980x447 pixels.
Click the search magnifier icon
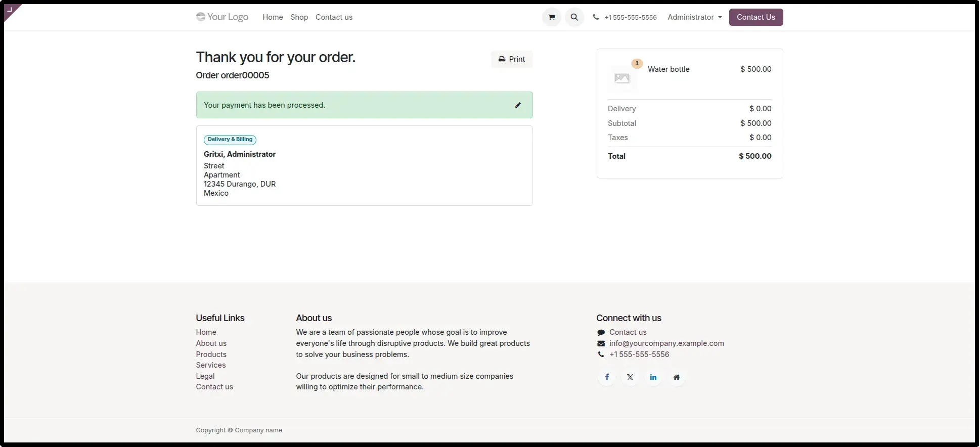[574, 17]
